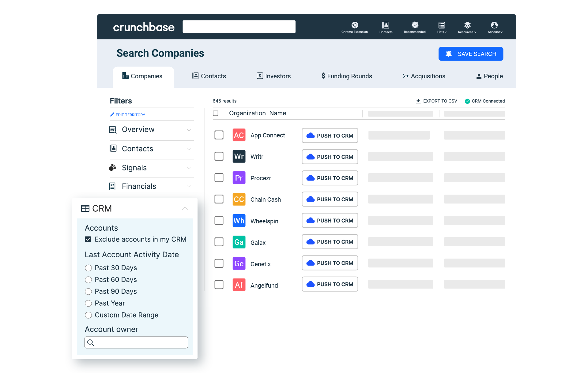Switch to the Acquisitions tab
588x373 pixels.
pyautogui.click(x=424, y=76)
